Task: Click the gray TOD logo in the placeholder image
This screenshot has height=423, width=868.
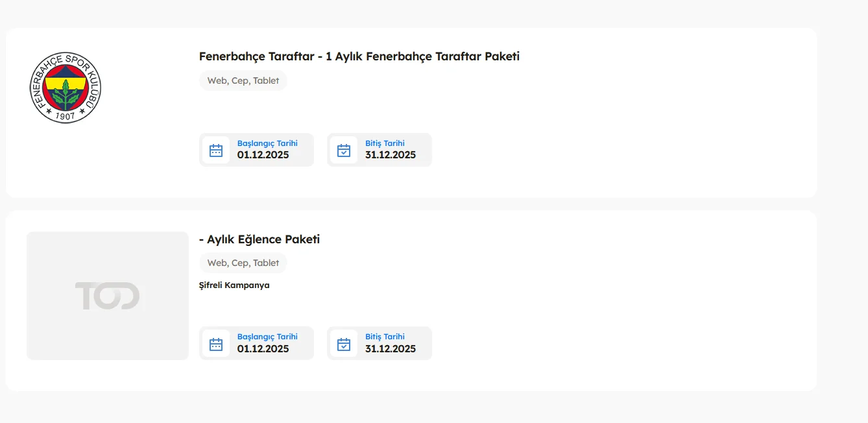Action: tap(107, 296)
